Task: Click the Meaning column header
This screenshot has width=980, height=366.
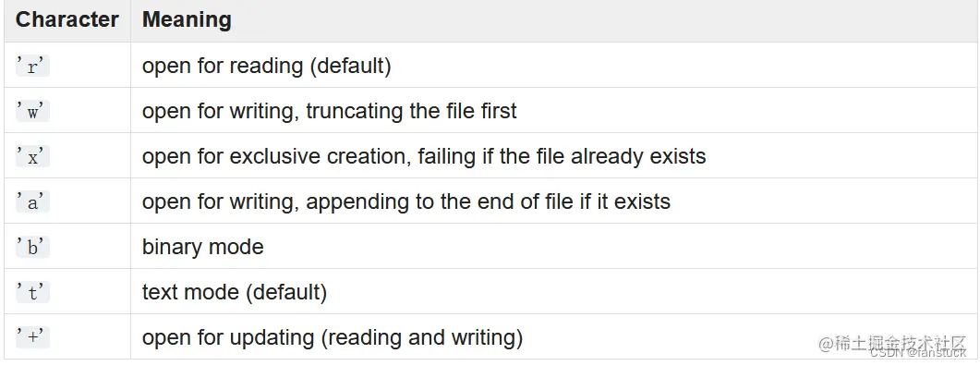Action: pos(187,19)
